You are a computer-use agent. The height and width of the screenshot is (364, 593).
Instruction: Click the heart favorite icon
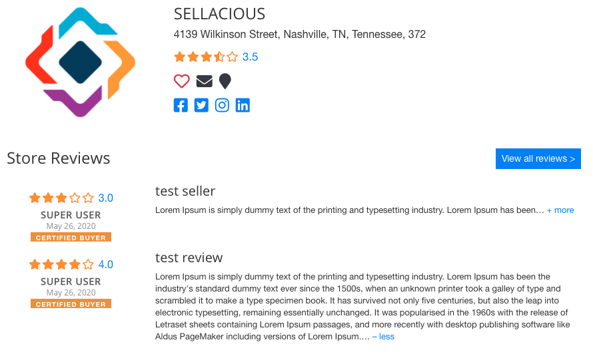click(181, 81)
